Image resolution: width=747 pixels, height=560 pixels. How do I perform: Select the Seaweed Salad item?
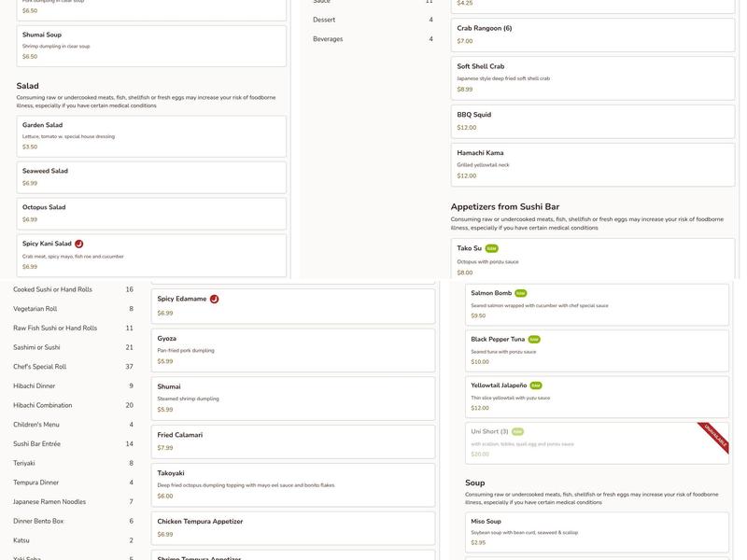(x=151, y=177)
